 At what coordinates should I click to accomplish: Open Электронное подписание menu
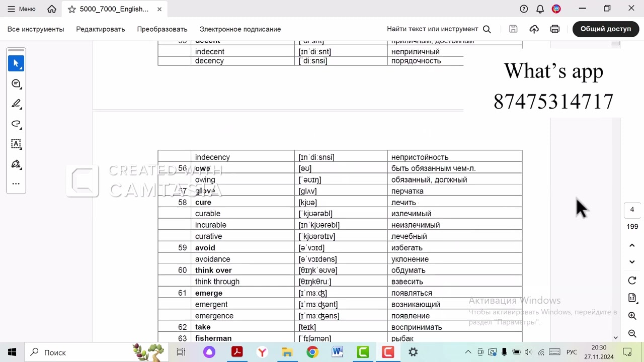click(240, 29)
